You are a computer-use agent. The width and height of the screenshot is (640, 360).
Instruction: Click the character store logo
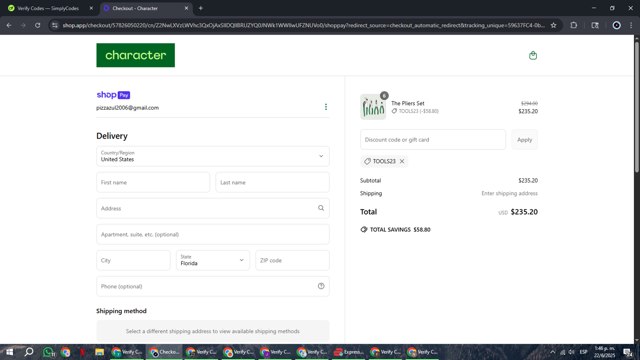(136, 55)
